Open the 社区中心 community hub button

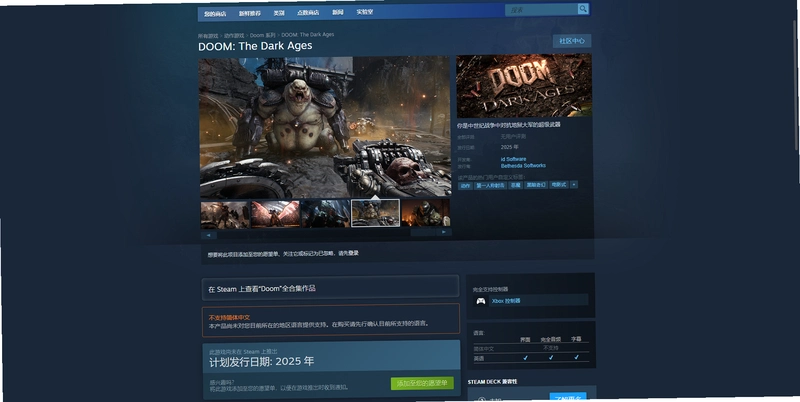[x=571, y=41]
